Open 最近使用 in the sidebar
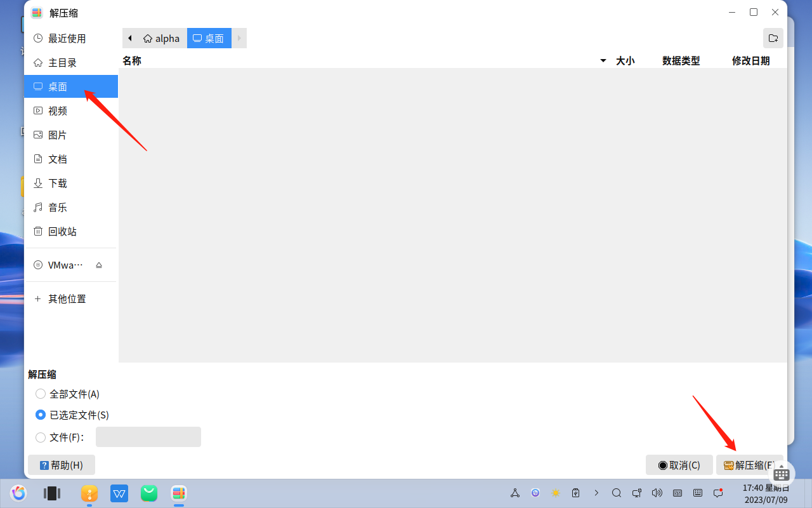Screen dimensions: 812x508 point(71,38)
